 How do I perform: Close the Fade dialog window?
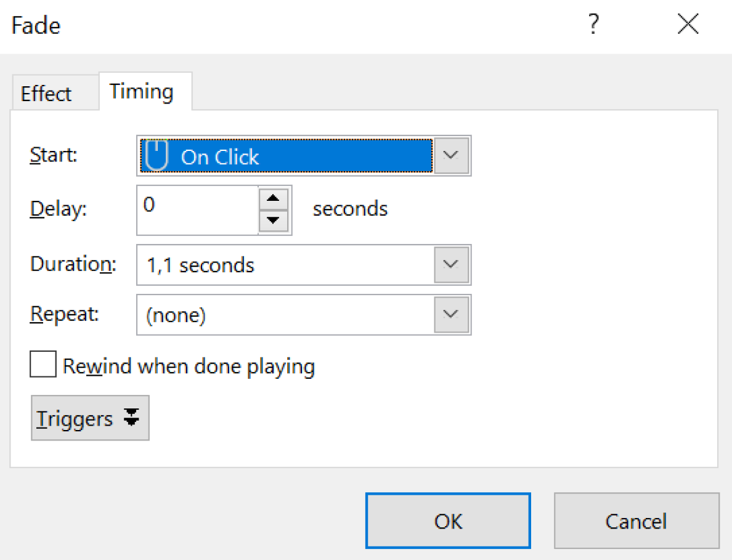point(688,24)
